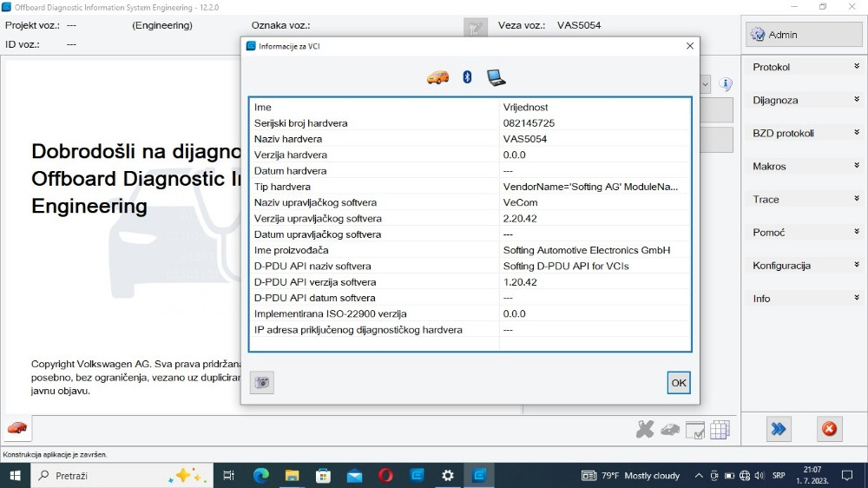Take screenshot with camera button in dialog
Viewport: 868px width, 488px height.
point(262,382)
